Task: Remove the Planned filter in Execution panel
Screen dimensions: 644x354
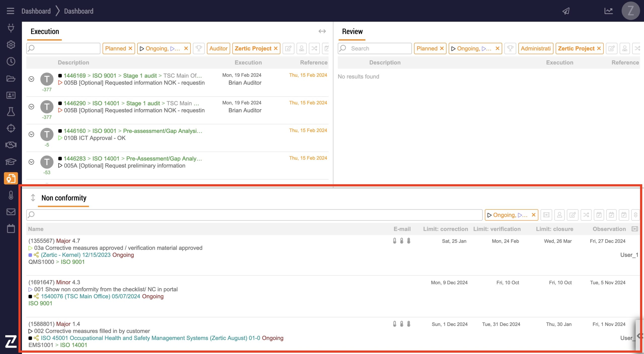Action: point(130,48)
